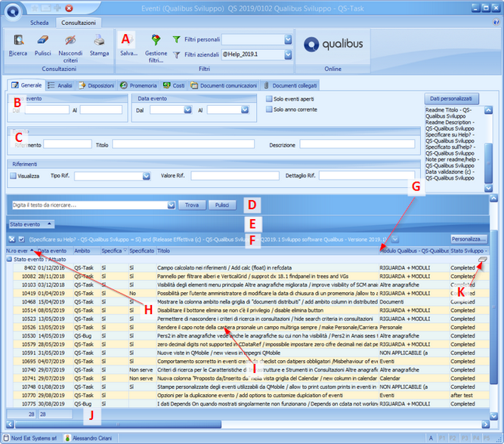Click the Valore Rif. input field
Screen dimensions: 504x444
235,176
